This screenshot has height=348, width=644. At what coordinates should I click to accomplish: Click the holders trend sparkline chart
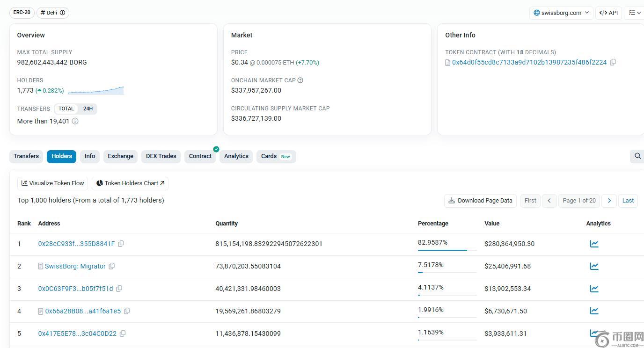(x=95, y=90)
